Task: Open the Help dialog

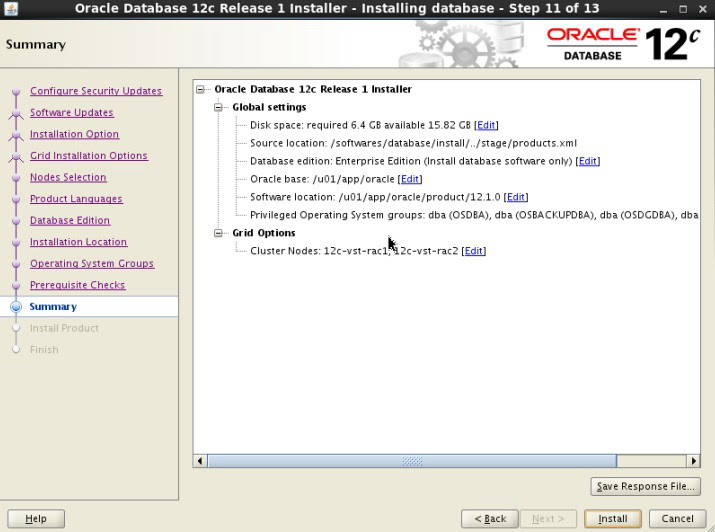Action: [x=36, y=519]
